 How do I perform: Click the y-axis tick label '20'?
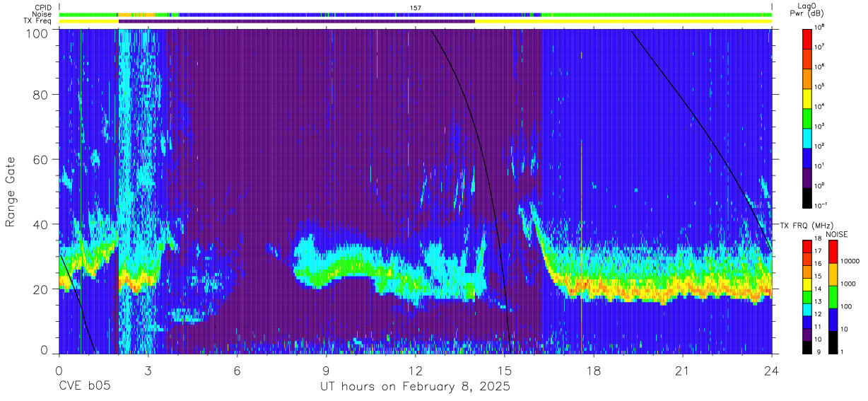40,289
